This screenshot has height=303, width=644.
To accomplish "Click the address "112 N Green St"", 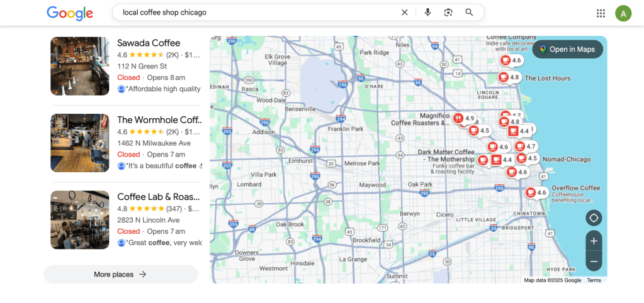I will pos(142,66).
